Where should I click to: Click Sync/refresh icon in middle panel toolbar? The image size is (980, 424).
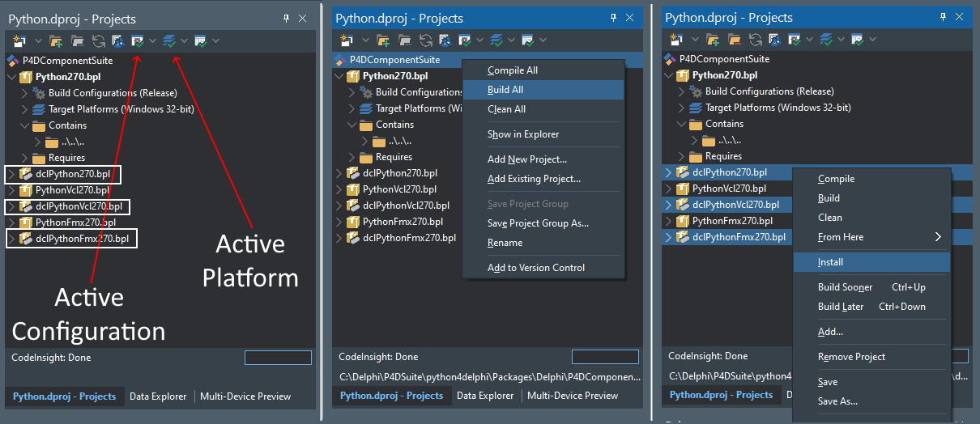tap(426, 40)
